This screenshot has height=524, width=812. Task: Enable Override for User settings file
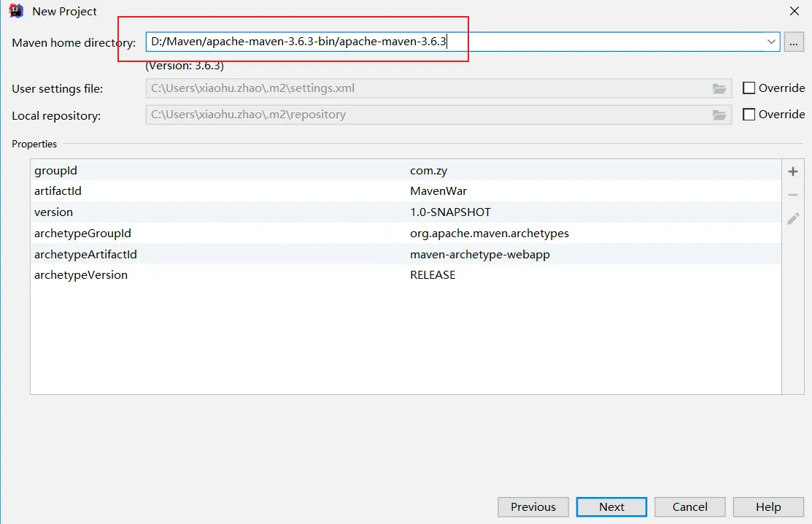749,88
